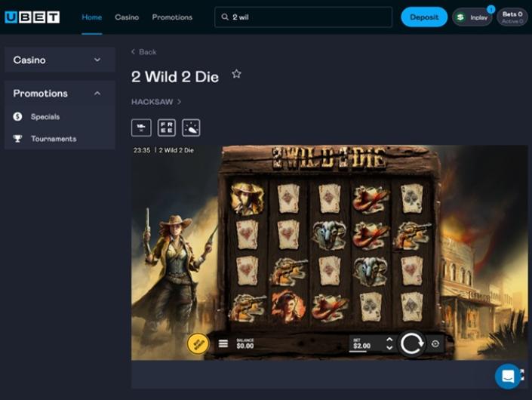
Task: Click the Deposit button
Action: (x=424, y=17)
